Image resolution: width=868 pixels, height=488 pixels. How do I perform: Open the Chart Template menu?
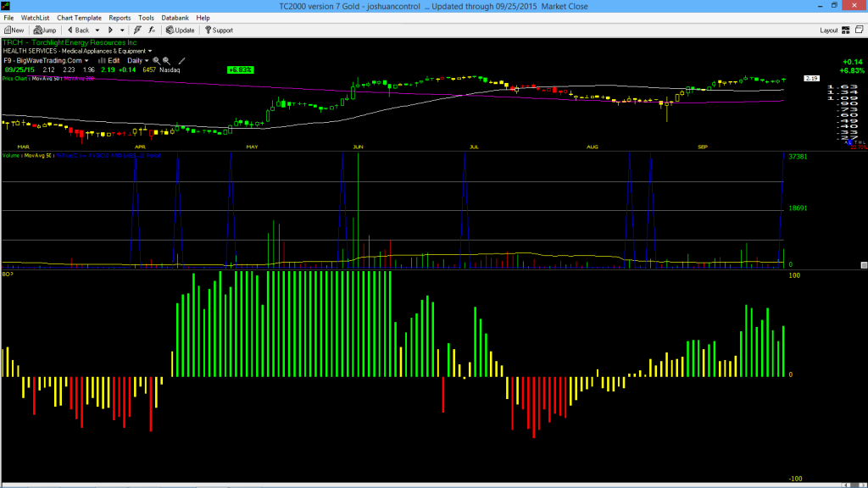pyautogui.click(x=79, y=18)
